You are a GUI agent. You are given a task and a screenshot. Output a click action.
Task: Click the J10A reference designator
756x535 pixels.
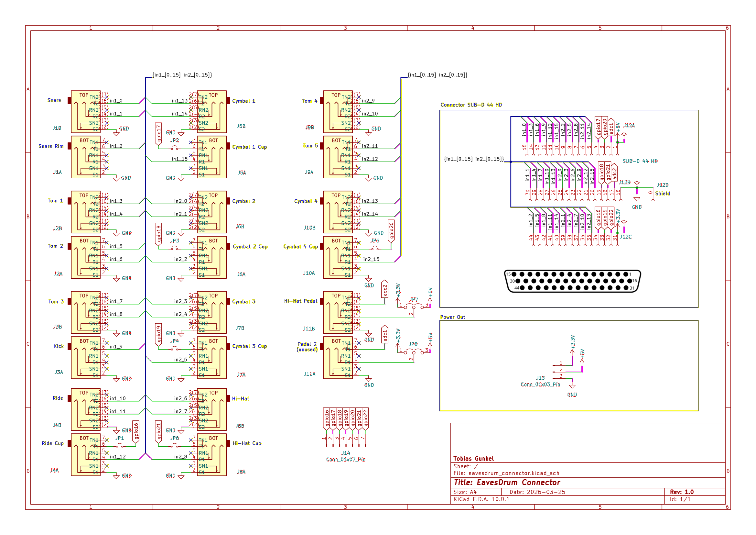pyautogui.click(x=309, y=273)
